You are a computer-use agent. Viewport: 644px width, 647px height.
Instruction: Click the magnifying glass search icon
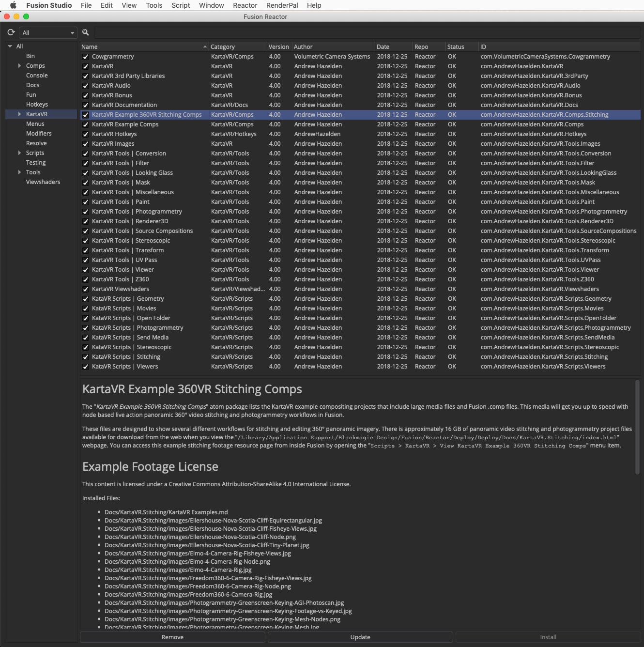86,32
